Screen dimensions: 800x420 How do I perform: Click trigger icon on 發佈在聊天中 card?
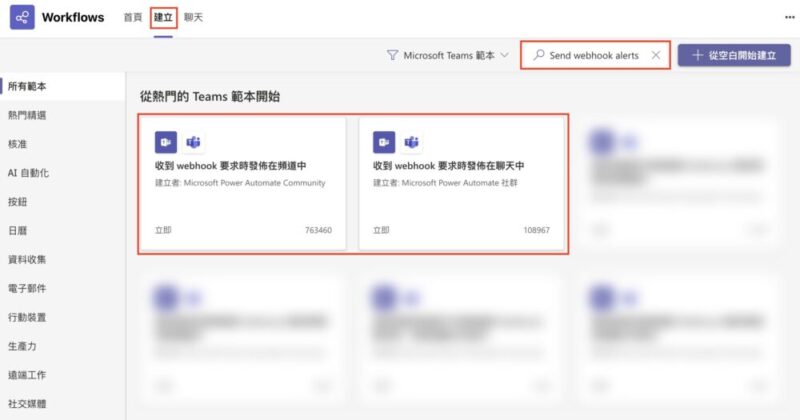point(384,142)
